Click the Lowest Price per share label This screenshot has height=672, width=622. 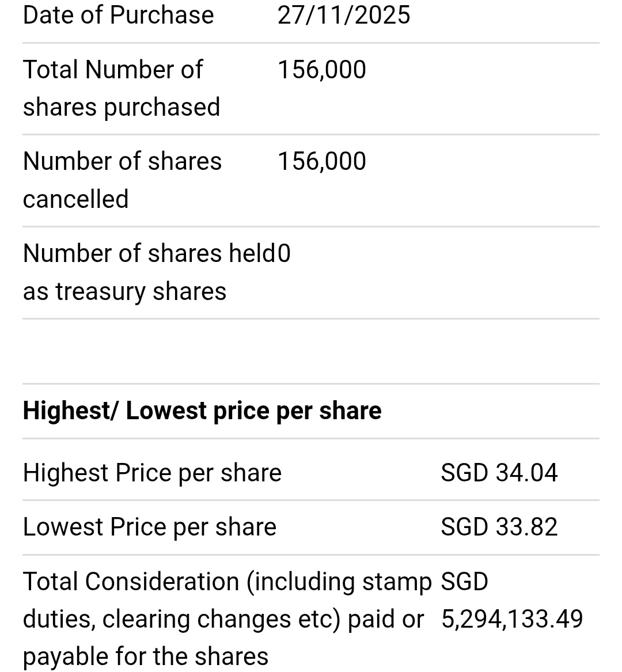pos(150,527)
